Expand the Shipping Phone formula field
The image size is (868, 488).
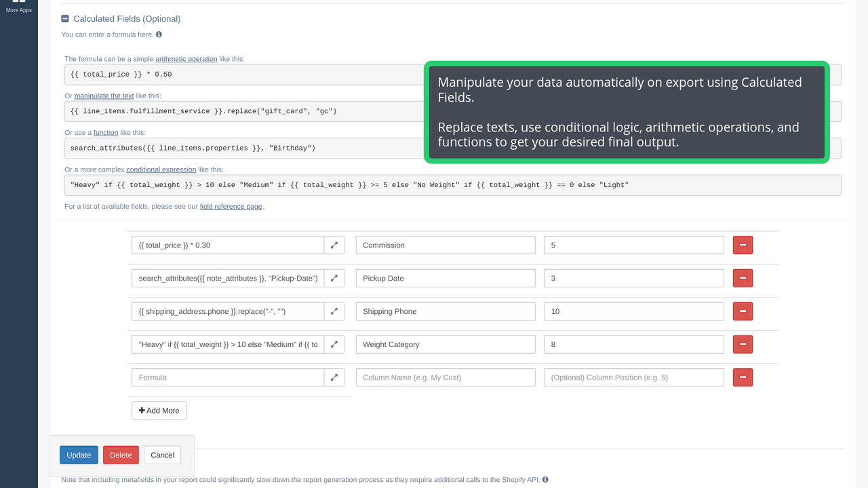334,311
